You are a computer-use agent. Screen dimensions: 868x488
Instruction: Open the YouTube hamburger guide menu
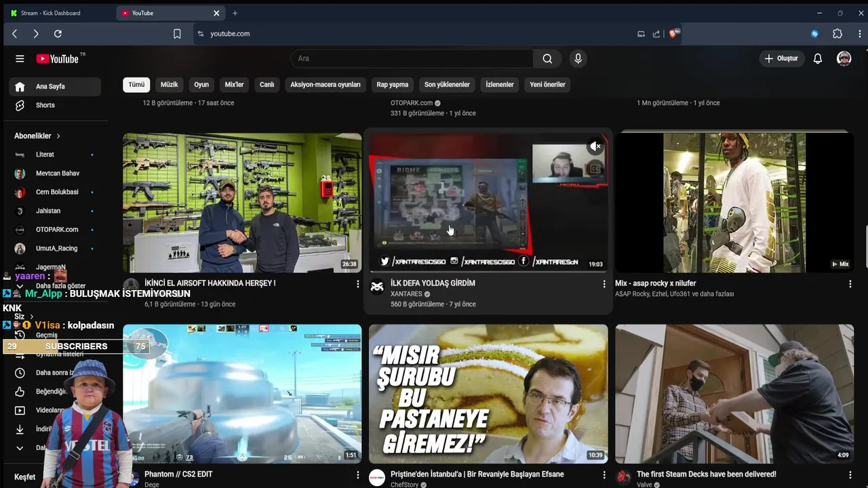click(20, 59)
